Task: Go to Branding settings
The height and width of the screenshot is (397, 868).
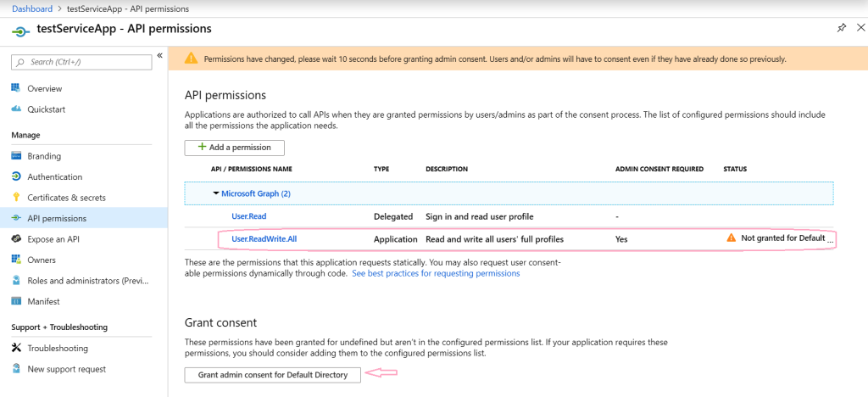Action: pyautogui.click(x=44, y=156)
